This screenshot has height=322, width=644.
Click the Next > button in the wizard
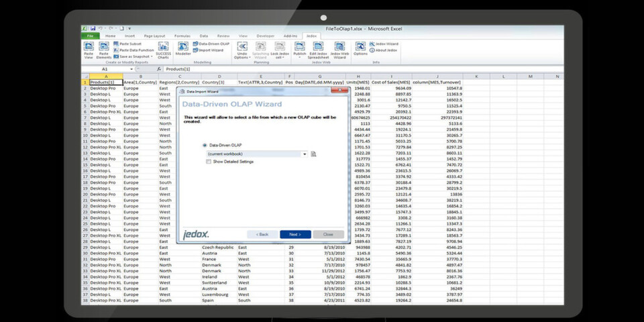pyautogui.click(x=295, y=235)
